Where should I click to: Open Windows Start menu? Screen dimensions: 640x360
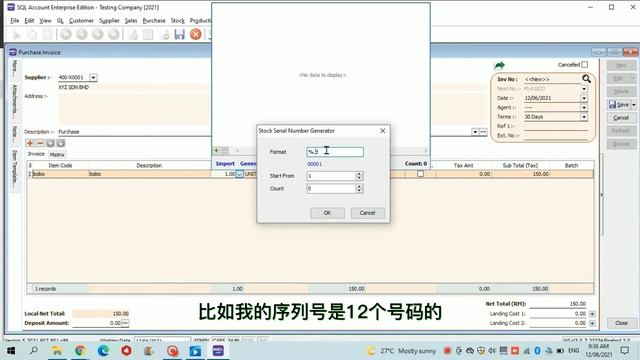11,351
